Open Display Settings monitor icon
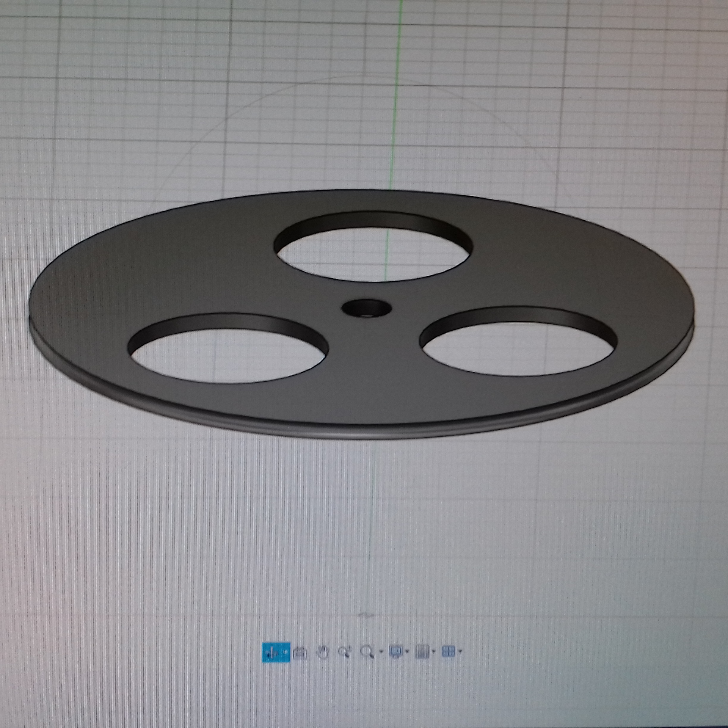This screenshot has height=728, width=728. (396, 652)
